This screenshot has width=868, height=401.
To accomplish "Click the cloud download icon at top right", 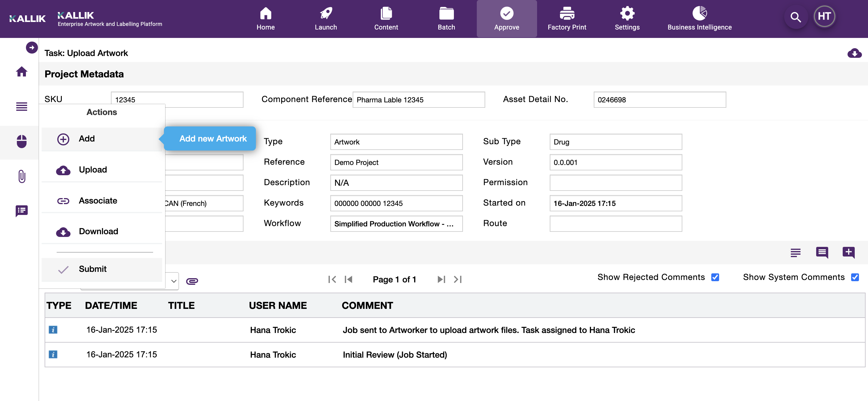I will 854,53.
